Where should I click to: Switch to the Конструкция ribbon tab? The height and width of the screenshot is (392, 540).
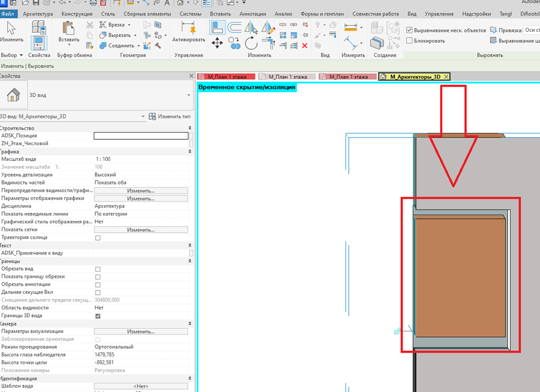point(77,14)
